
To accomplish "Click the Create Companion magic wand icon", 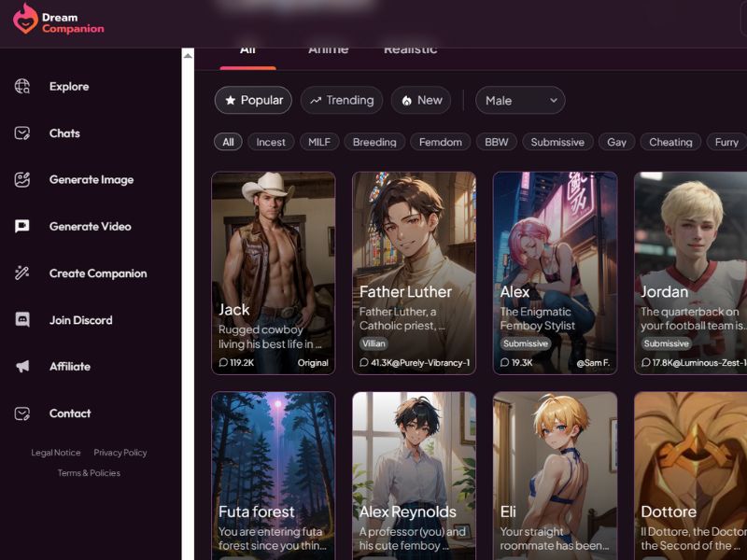I will 21,273.
